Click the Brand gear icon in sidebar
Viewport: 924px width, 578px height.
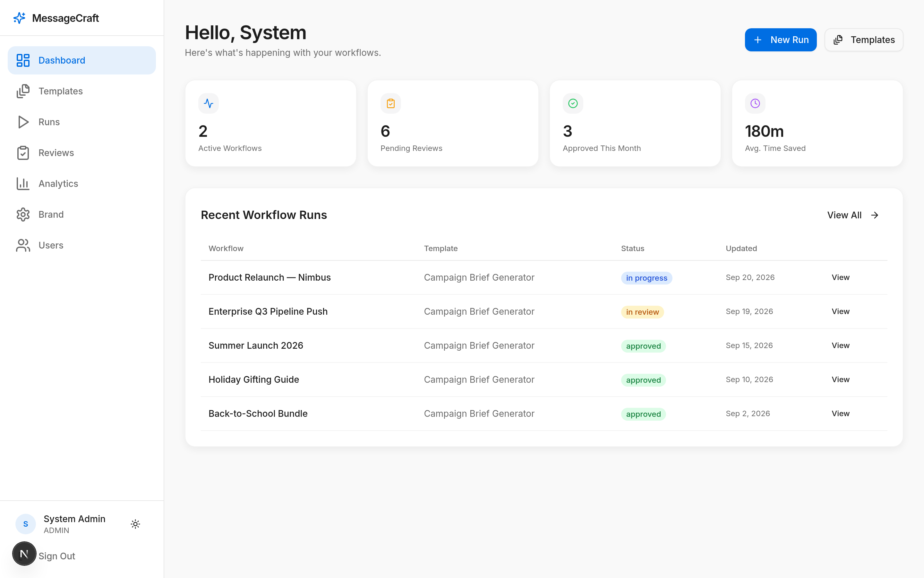click(23, 215)
